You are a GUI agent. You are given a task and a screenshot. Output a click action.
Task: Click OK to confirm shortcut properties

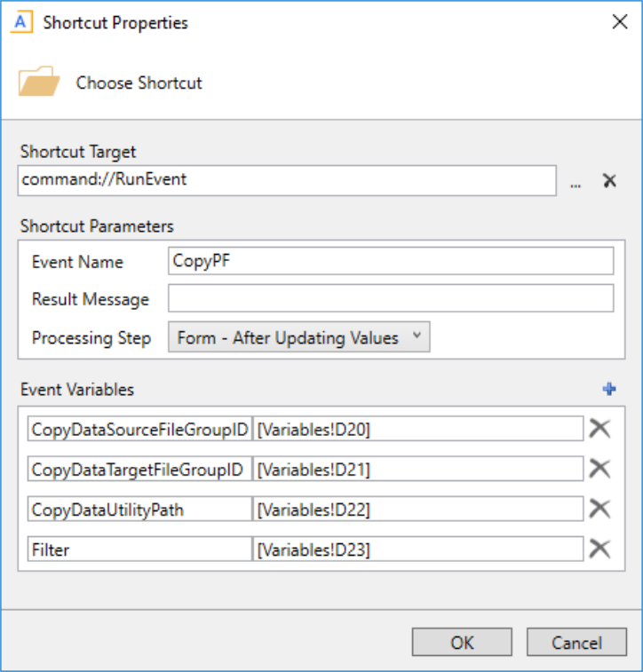pyautogui.click(x=462, y=643)
